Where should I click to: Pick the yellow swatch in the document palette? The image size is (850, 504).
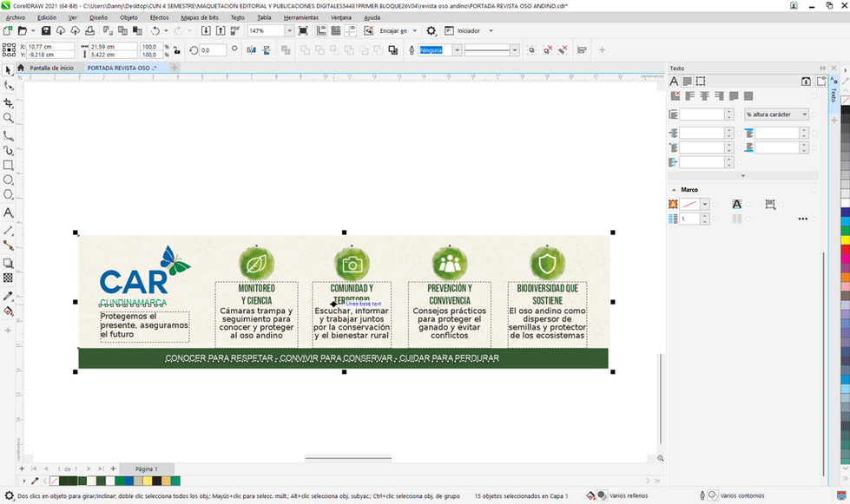(x=148, y=481)
